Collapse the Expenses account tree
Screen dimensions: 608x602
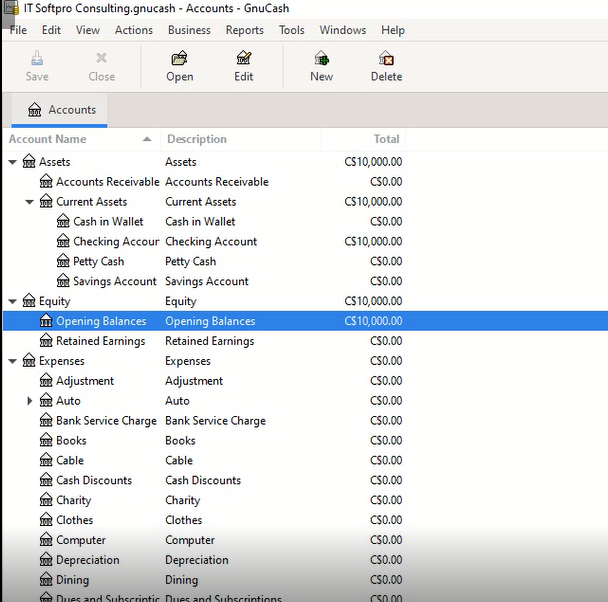13,361
